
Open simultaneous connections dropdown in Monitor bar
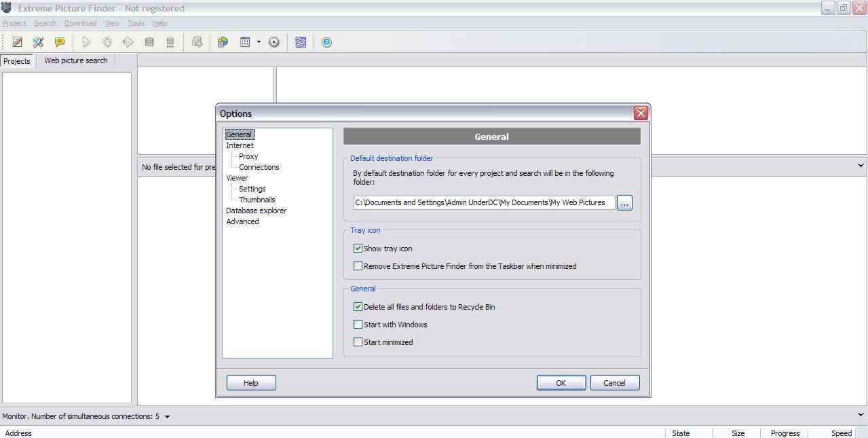[168, 417]
